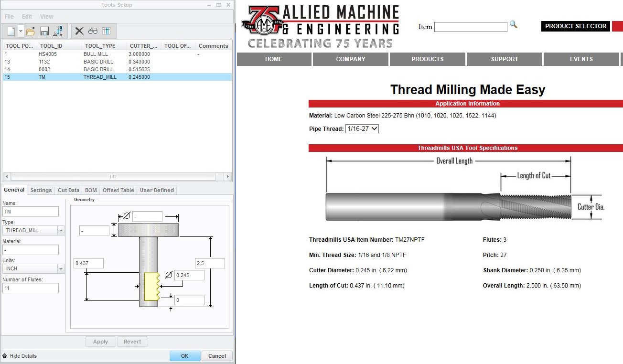This screenshot has width=623, height=364.
Task: Switch to the Settings tab
Action: [x=41, y=190]
